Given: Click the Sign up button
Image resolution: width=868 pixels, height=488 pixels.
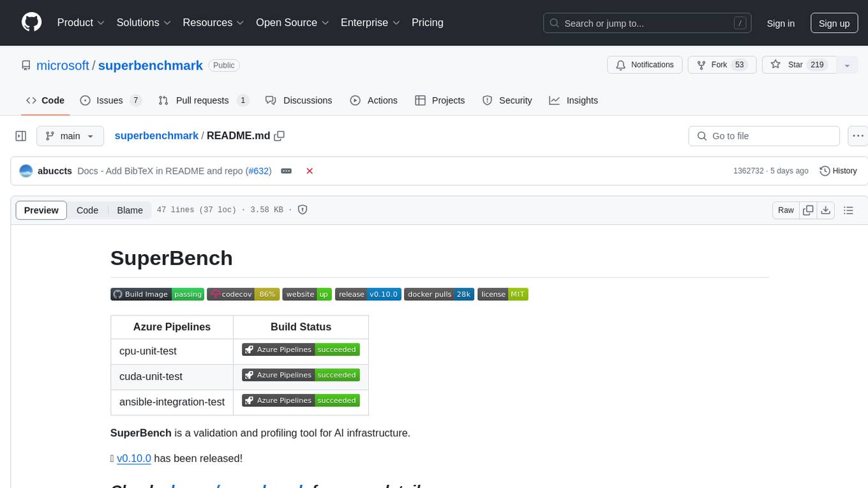Looking at the screenshot, I should [834, 23].
